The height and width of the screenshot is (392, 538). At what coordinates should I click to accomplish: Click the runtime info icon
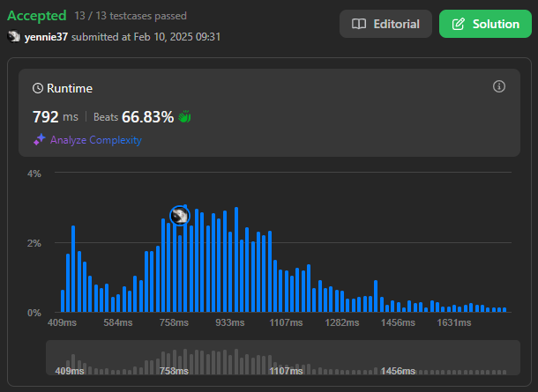499,86
